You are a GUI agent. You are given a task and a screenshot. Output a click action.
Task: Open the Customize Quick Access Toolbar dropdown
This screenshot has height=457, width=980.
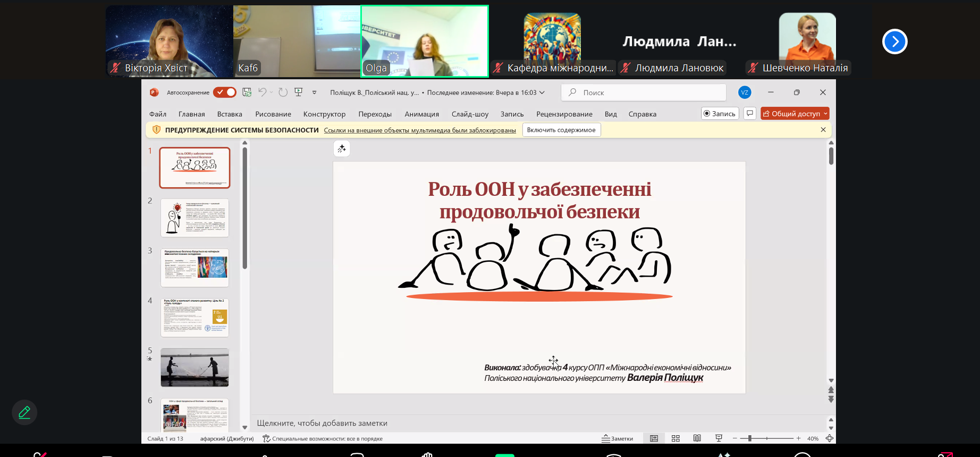314,93
